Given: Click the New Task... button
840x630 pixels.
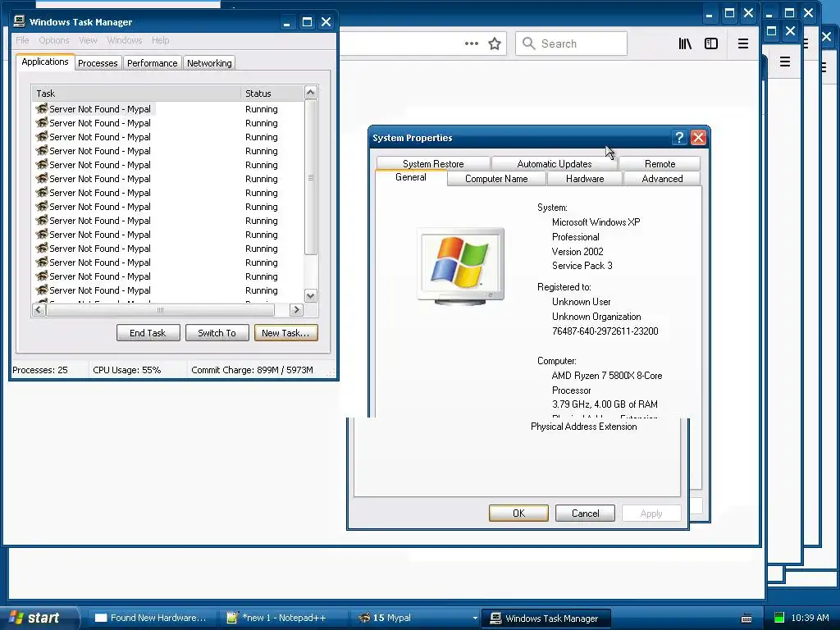Looking at the screenshot, I should point(286,333).
